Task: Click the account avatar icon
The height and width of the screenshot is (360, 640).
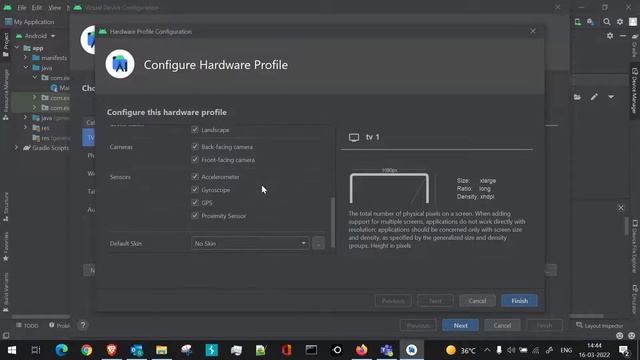Action: (633, 22)
